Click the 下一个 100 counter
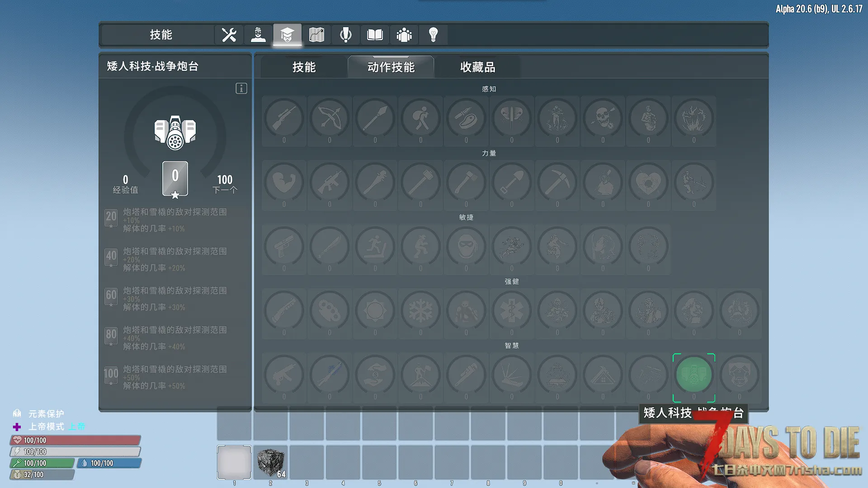Screen dimensions: 868x488 (225, 184)
